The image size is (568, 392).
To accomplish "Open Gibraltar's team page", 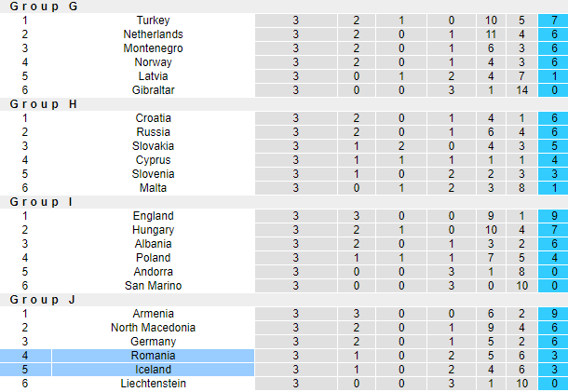I will coord(153,89).
